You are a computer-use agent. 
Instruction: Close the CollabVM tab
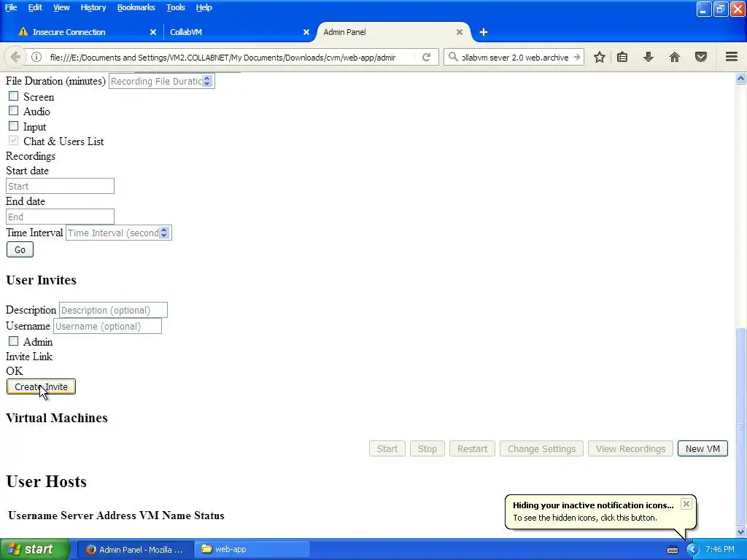tap(306, 32)
